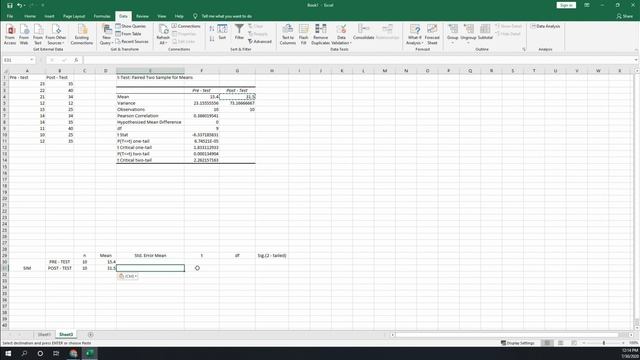
Task: Select the 't Stat' label cell
Action: 150,135
